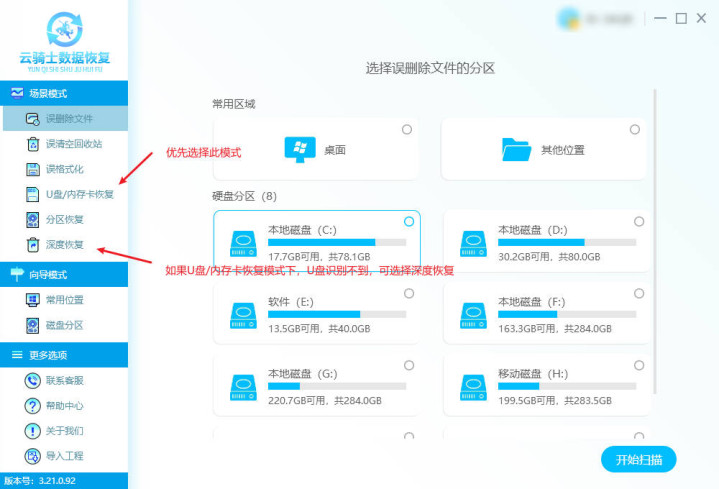Select the 本地磁盘 (F:) radio button
The image size is (719, 489).
click(639, 293)
